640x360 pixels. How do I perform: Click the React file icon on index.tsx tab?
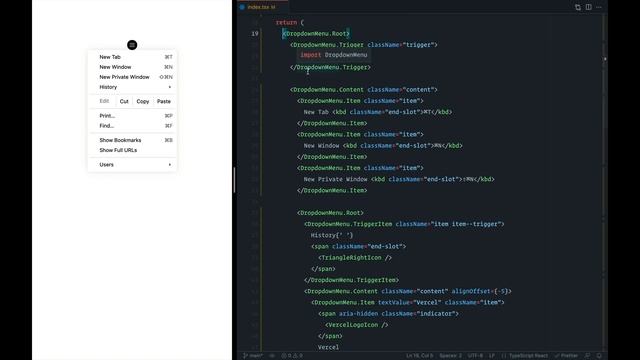click(242, 7)
